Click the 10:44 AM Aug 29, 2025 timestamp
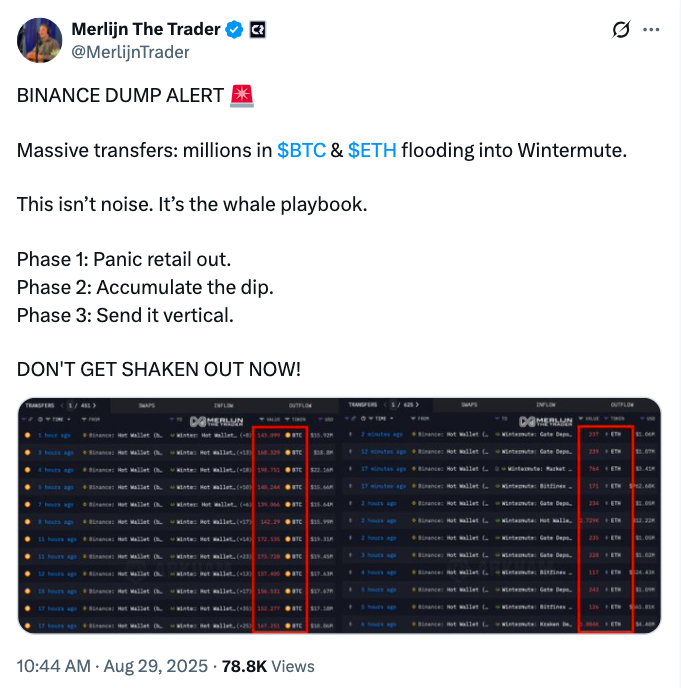The height and width of the screenshot is (688, 681). coord(113,666)
